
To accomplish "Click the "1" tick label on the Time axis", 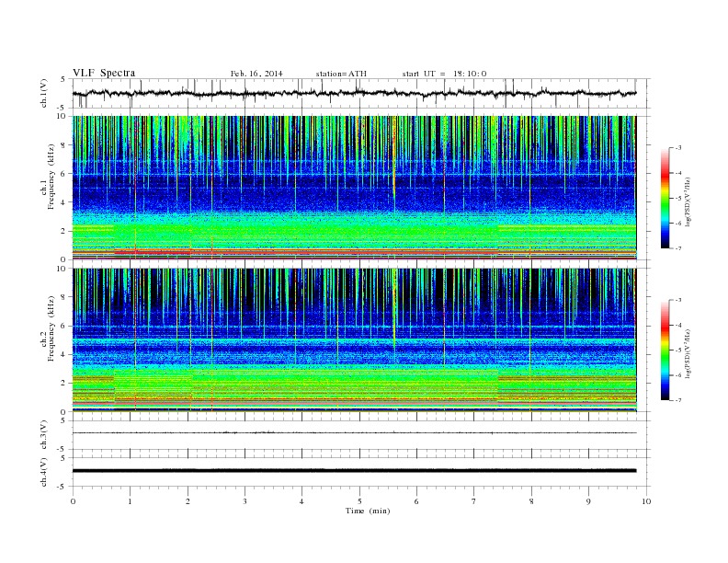I will click(x=131, y=501).
